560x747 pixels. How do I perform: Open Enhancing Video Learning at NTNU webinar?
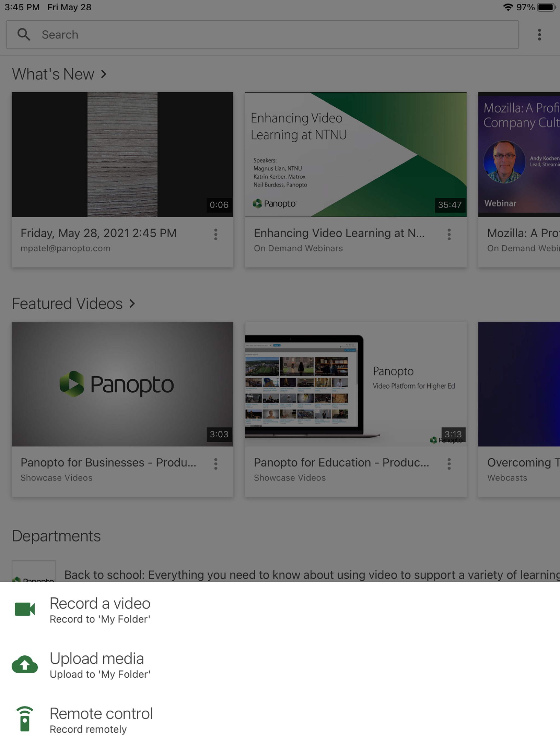tap(355, 154)
